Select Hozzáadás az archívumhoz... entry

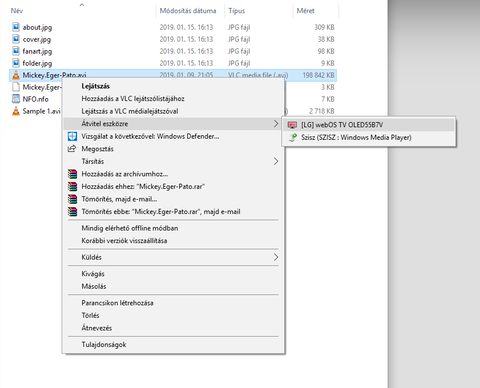[173, 174]
